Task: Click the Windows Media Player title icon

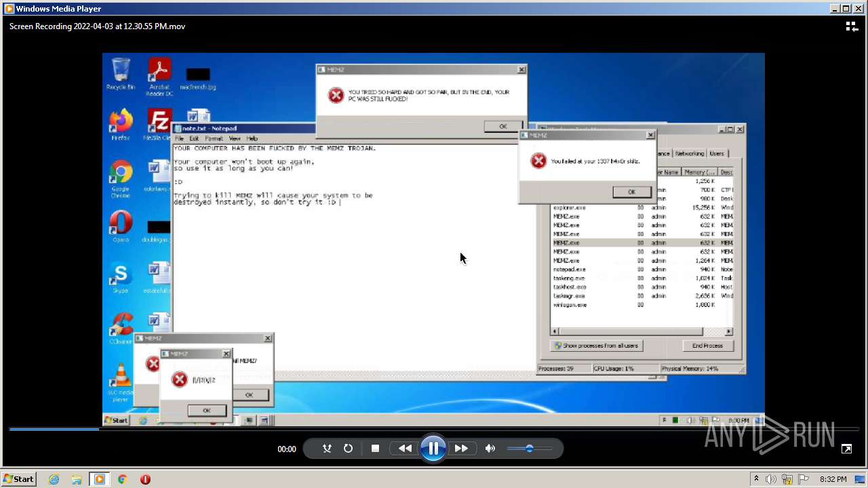Action: pos(9,9)
